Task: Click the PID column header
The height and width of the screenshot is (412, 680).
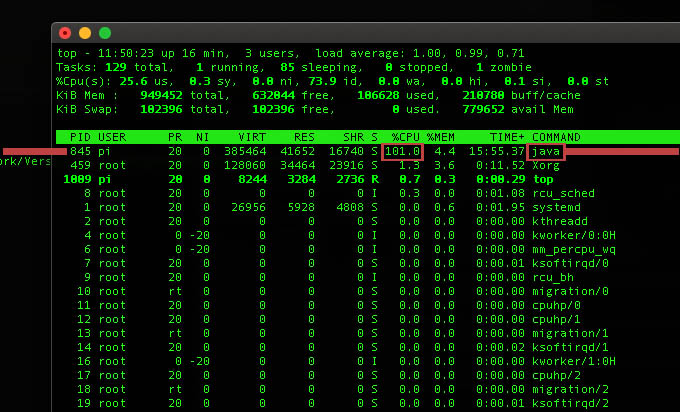Action: (x=79, y=137)
